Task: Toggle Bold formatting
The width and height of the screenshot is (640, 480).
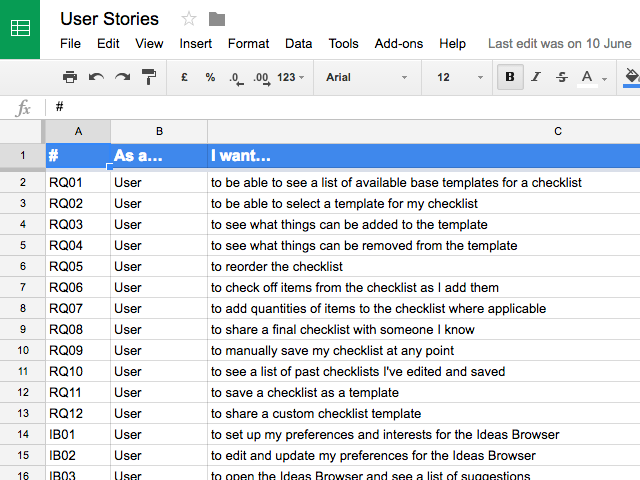Action: tap(510, 77)
